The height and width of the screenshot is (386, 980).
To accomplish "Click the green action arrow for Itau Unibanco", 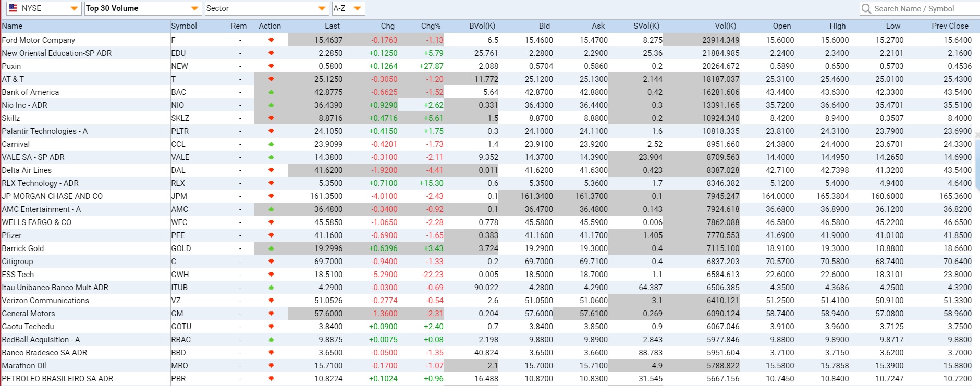I will point(271,288).
